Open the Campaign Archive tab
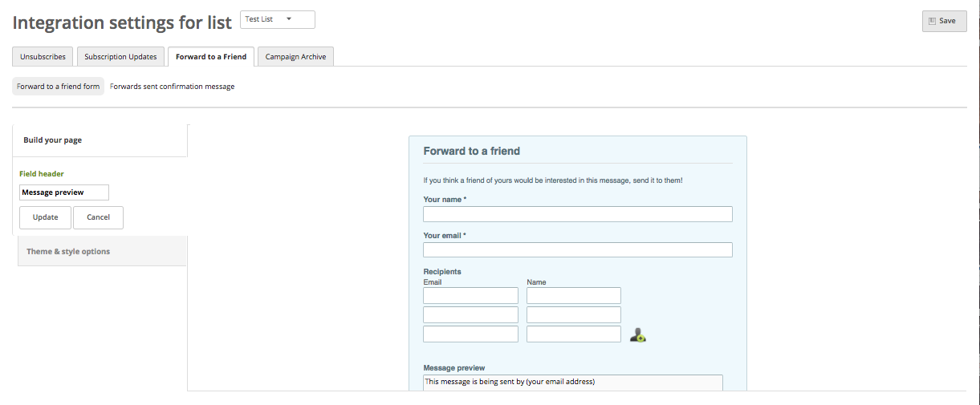The height and width of the screenshot is (405, 980). pyautogui.click(x=295, y=57)
